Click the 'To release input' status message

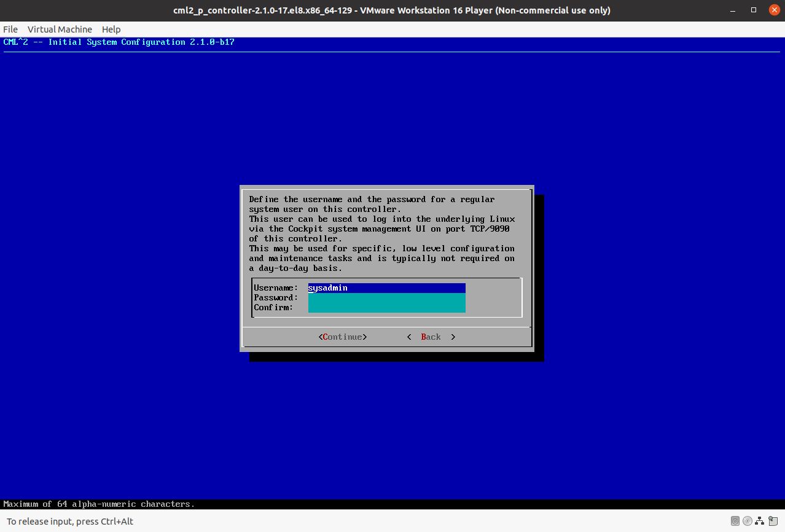pos(69,521)
